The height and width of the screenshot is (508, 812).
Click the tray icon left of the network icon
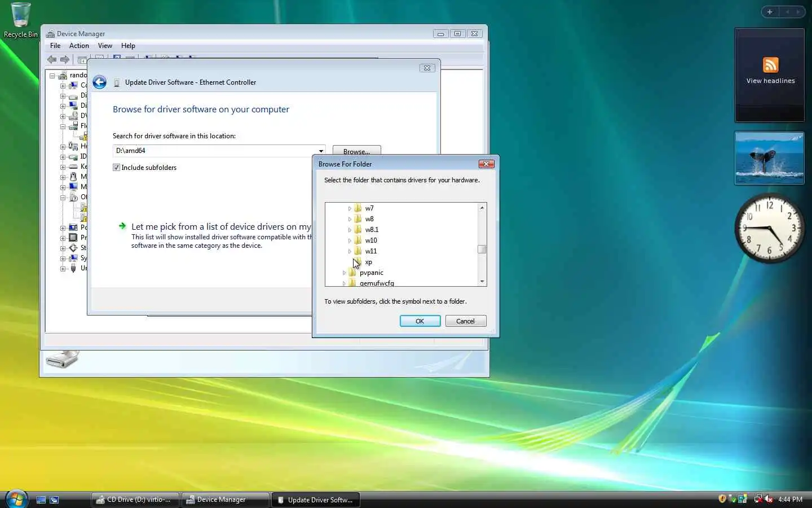point(743,499)
